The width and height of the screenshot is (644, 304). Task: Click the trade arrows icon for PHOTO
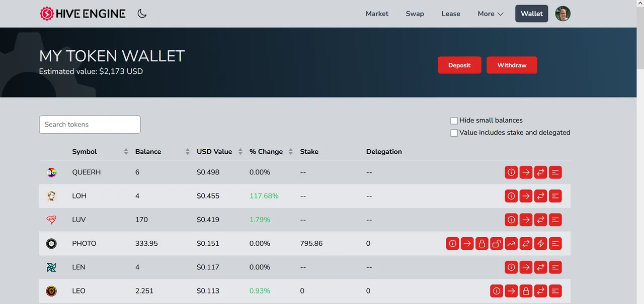526,244
